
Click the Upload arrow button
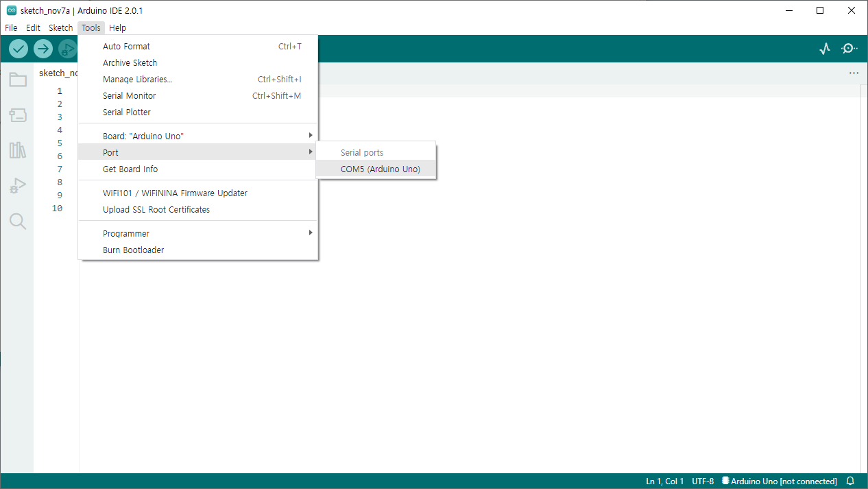point(43,49)
